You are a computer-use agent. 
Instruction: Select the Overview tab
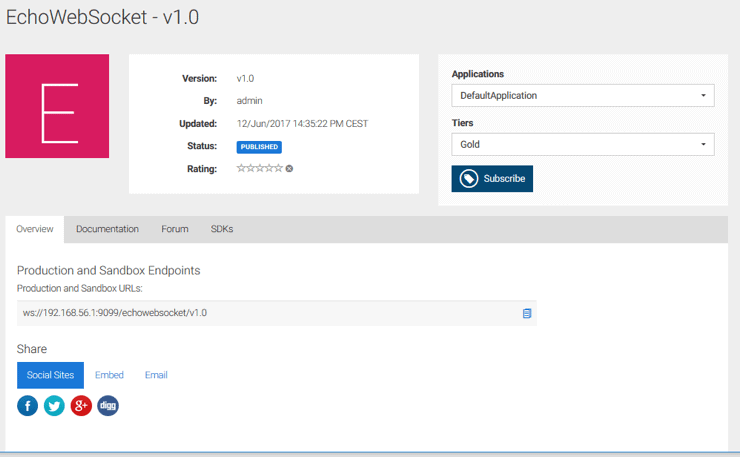click(34, 229)
